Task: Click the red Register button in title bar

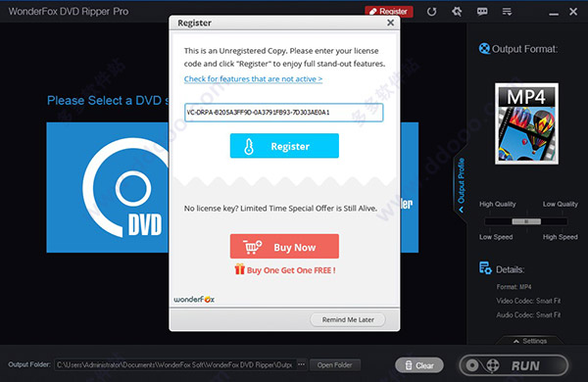Action: coord(389,12)
